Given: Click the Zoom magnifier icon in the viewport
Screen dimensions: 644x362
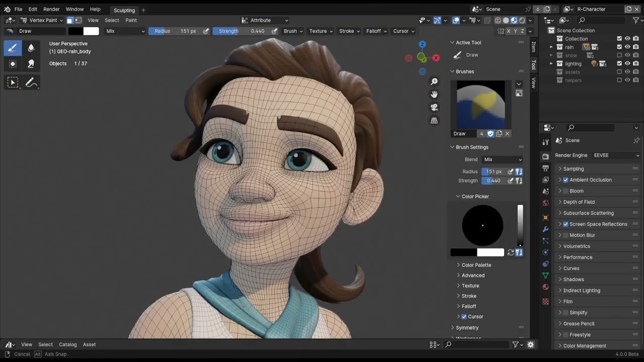Looking at the screenshot, I should click(x=434, y=80).
